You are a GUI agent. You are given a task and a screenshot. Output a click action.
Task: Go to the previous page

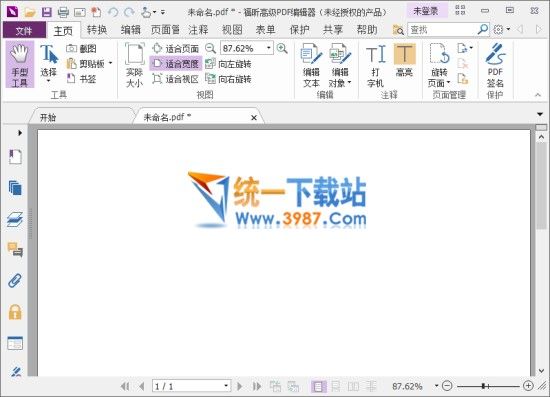pyautogui.click(x=142, y=386)
